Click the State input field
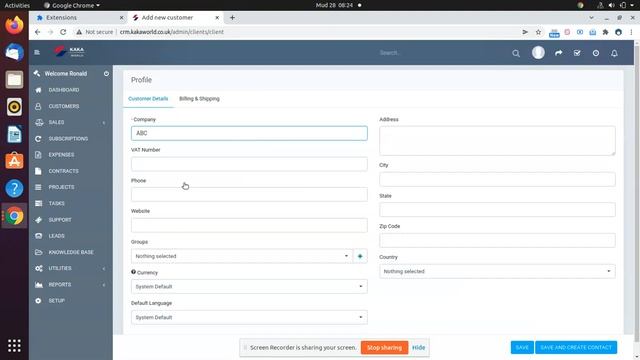640x360 pixels. 497,210
